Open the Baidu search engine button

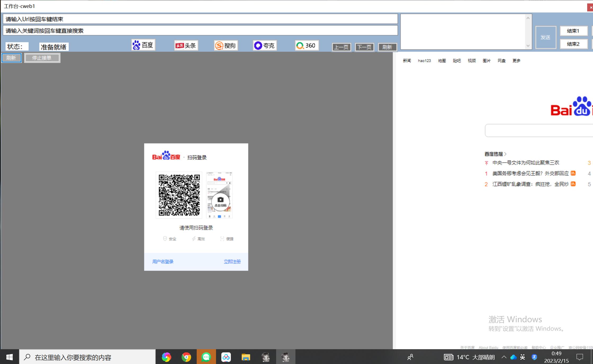(143, 45)
